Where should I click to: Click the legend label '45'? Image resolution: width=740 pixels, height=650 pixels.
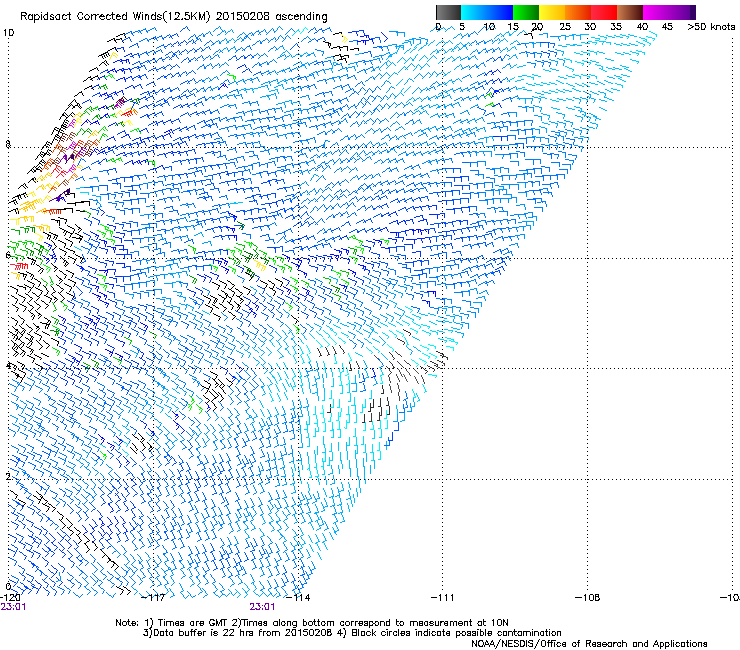(x=667, y=27)
